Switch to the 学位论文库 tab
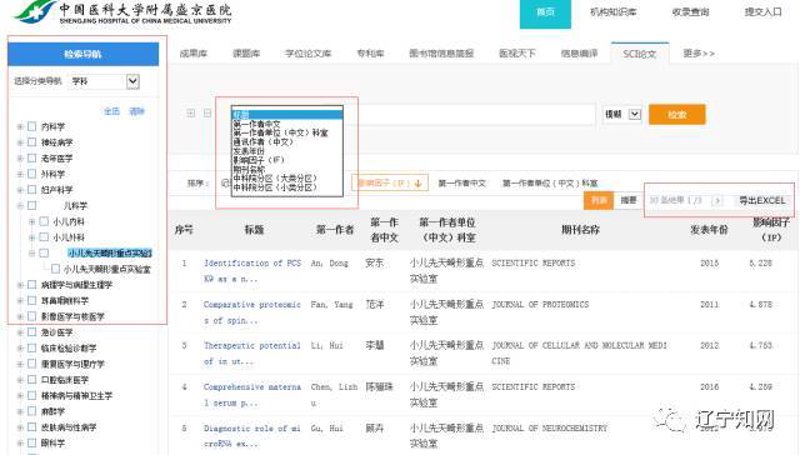800x455 pixels. tap(308, 53)
